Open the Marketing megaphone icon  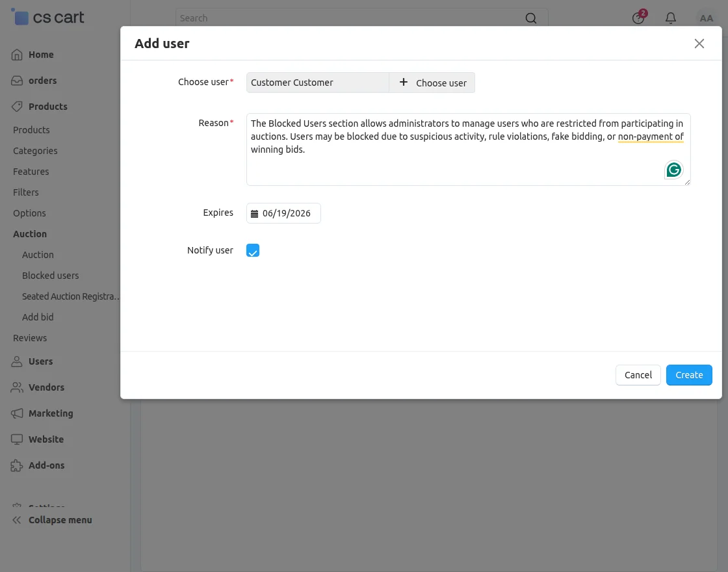[17, 413]
